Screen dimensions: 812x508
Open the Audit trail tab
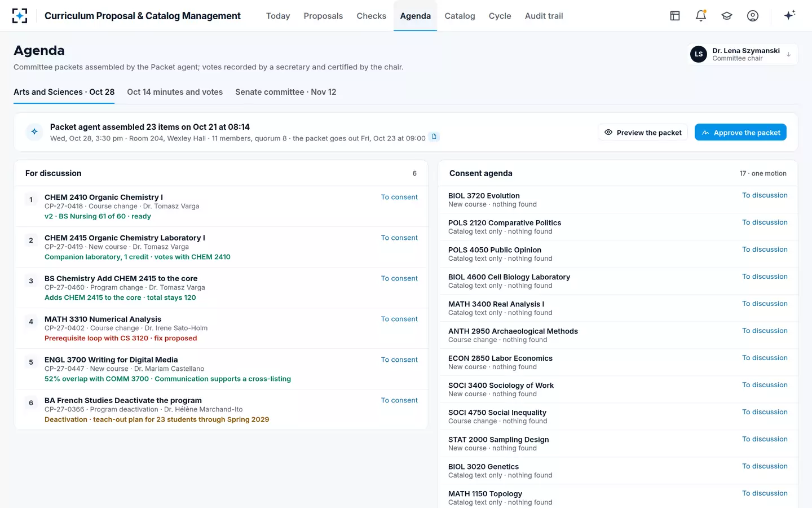(x=544, y=16)
